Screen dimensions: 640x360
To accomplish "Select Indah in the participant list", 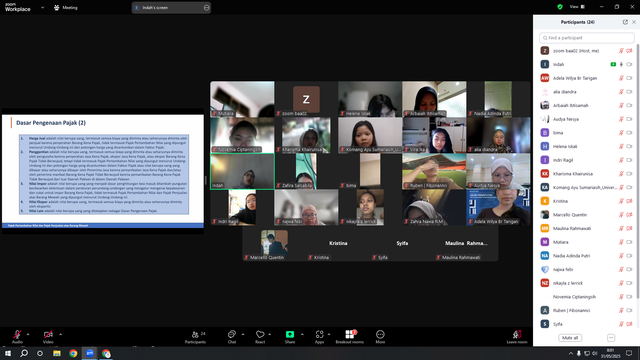I will point(587,64).
